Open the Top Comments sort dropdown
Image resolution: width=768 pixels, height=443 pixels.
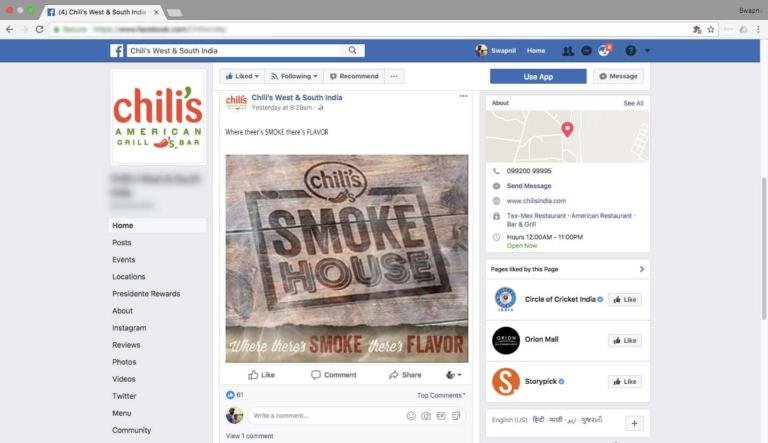[441, 395]
